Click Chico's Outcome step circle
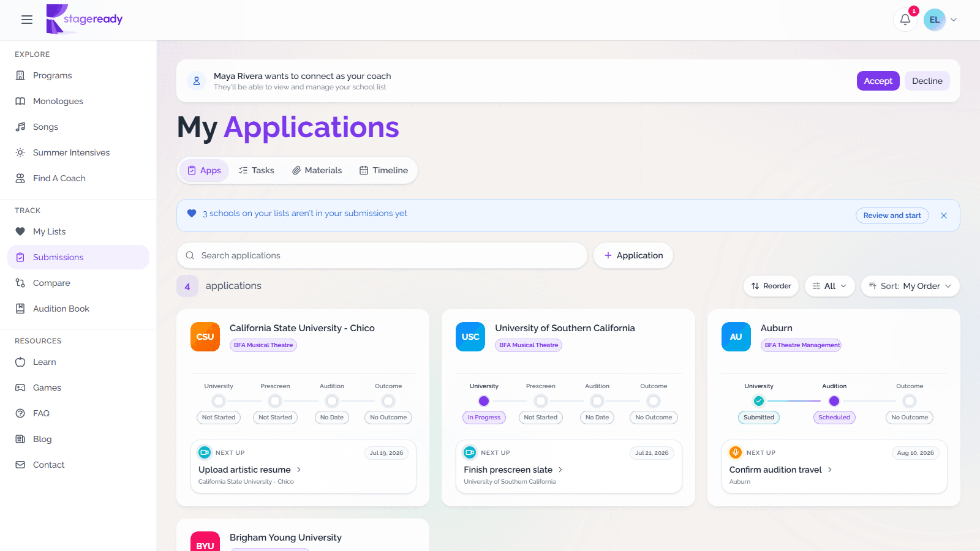The height and width of the screenshot is (551, 980). tap(388, 401)
